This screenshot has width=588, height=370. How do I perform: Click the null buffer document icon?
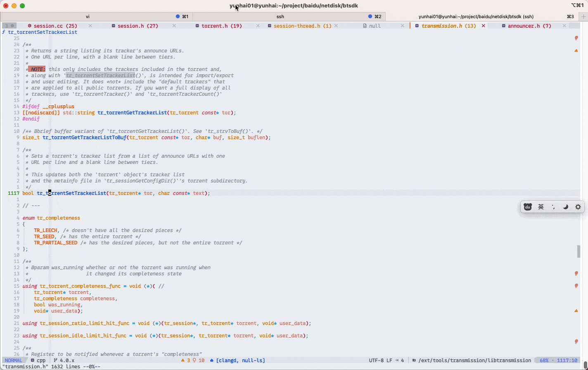365,26
